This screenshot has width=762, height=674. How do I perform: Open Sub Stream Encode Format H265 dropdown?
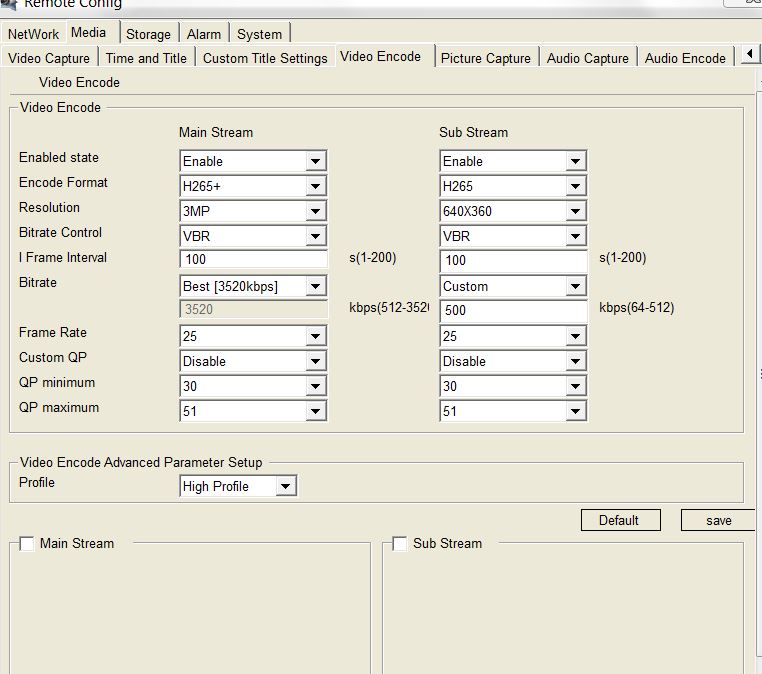tap(513, 186)
